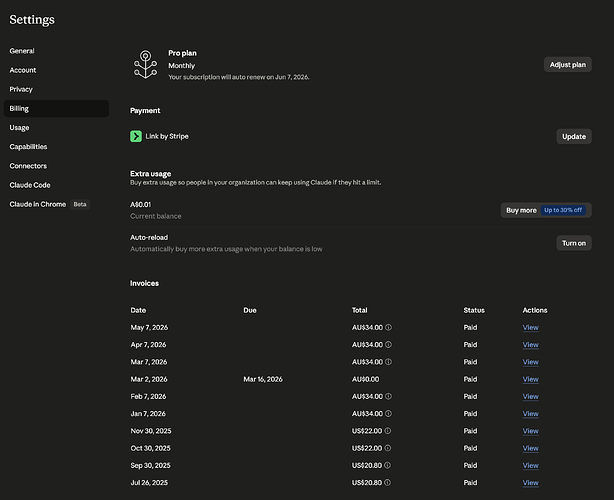View the Oct 30, 2025 invoice
The height and width of the screenshot is (500, 614).
click(x=531, y=448)
